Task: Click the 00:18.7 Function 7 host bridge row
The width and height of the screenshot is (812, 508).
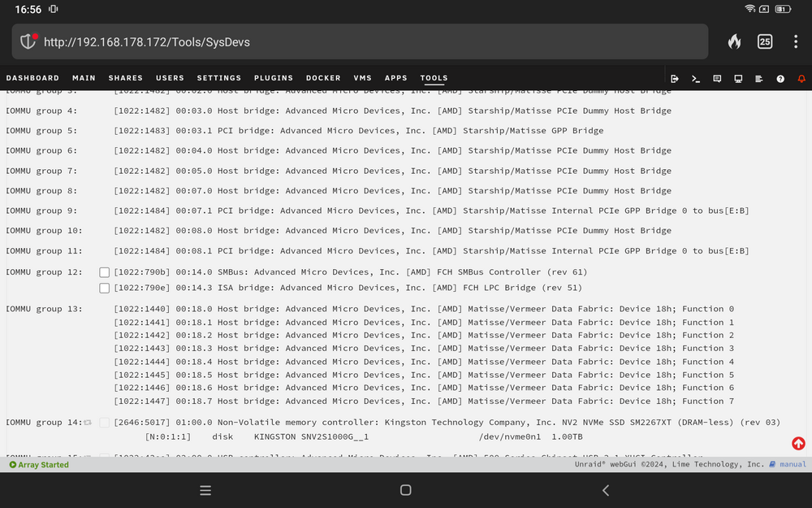Action: click(424, 401)
